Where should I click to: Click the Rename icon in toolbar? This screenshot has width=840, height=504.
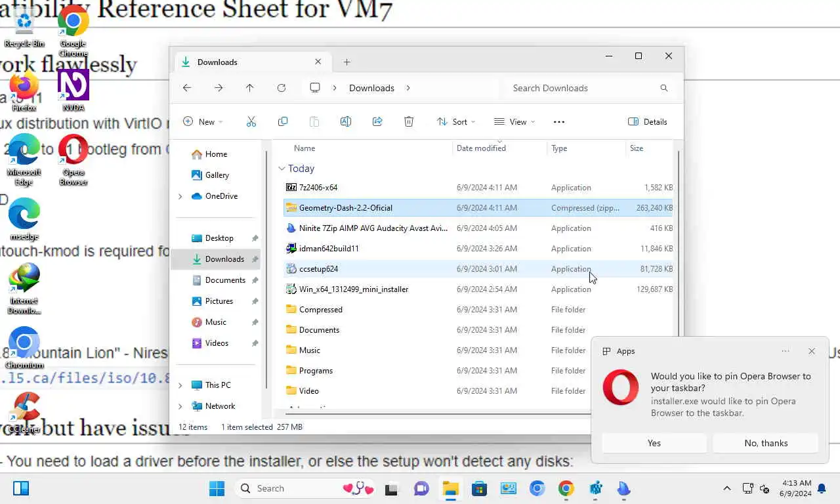coord(346,121)
